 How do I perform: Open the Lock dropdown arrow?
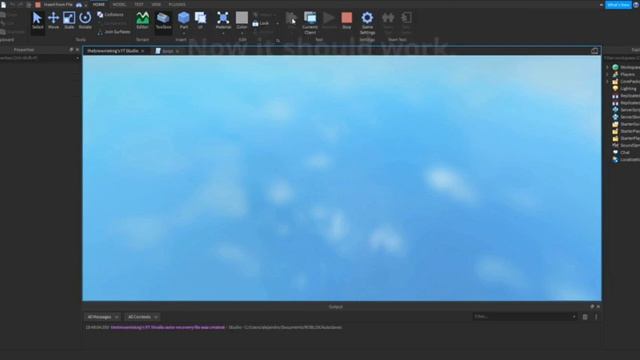pos(278,24)
